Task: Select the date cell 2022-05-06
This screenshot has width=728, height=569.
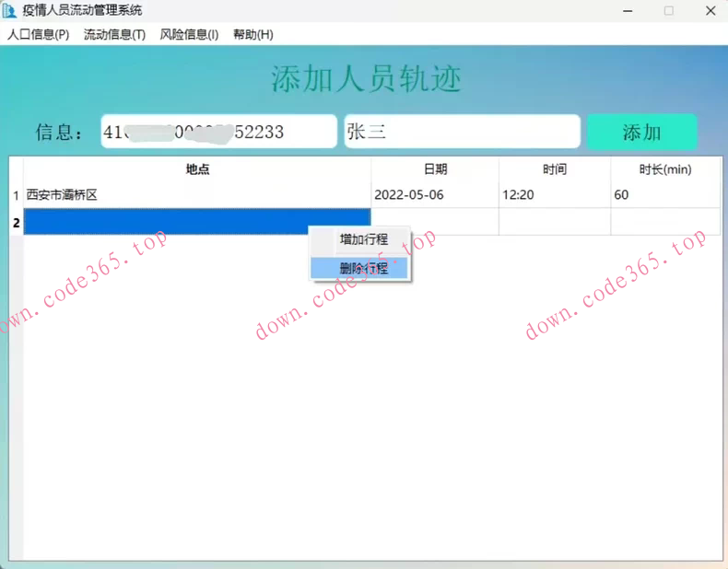Action: tap(435, 195)
